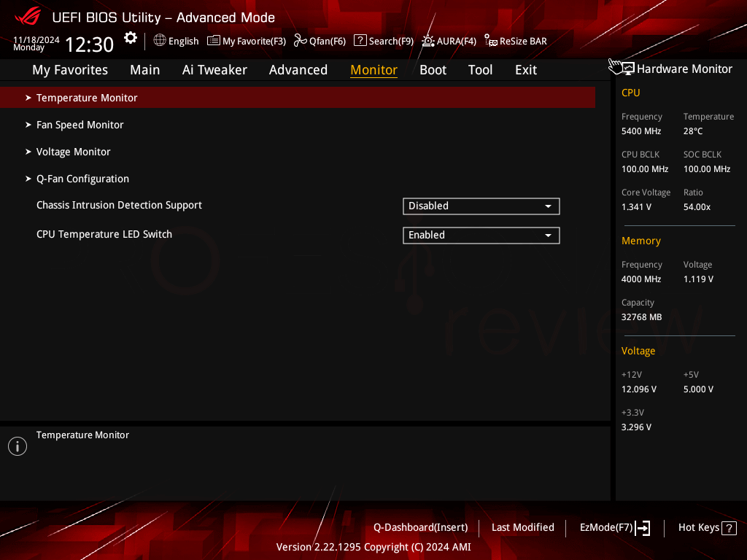Switch to EzMode(F7)
This screenshot has width=747, height=560.
[615, 528]
